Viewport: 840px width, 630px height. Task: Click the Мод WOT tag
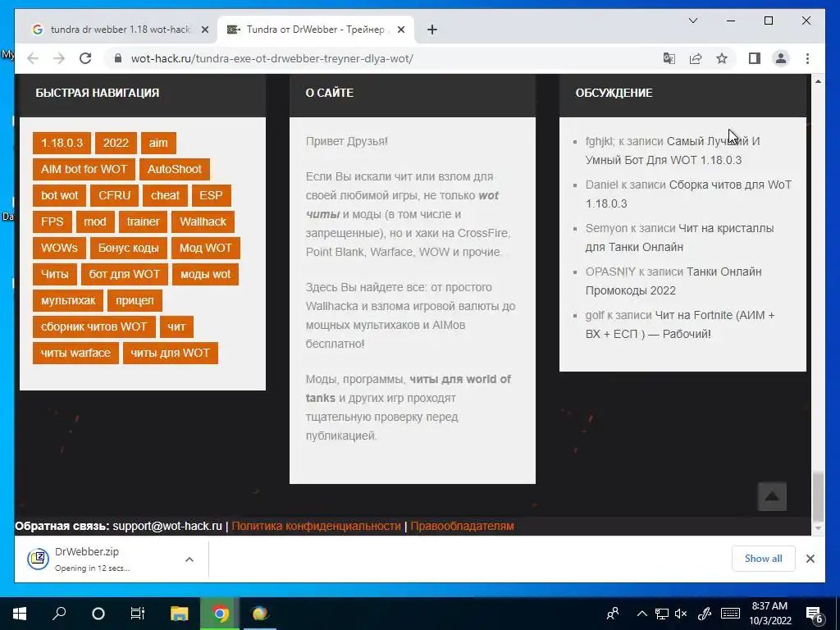tap(206, 248)
